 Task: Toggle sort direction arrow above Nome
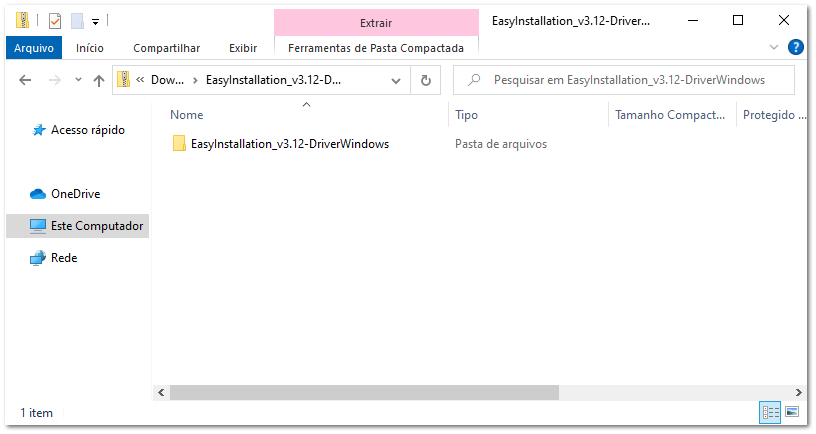[x=307, y=105]
